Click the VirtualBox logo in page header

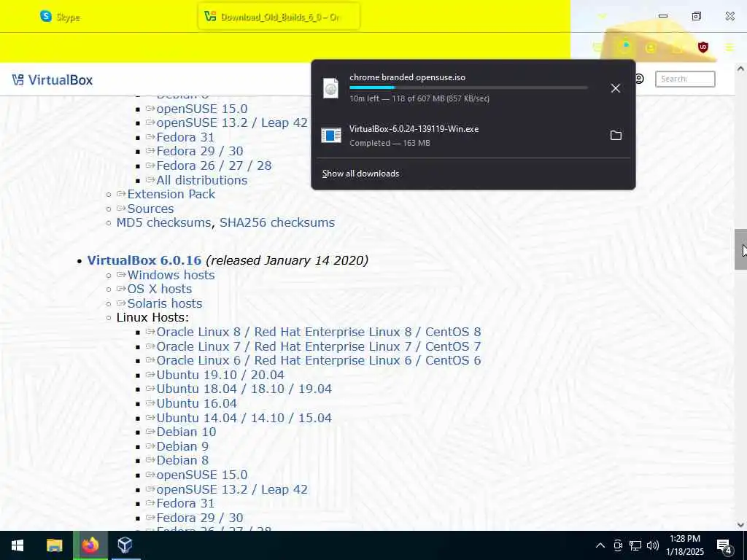[53, 80]
